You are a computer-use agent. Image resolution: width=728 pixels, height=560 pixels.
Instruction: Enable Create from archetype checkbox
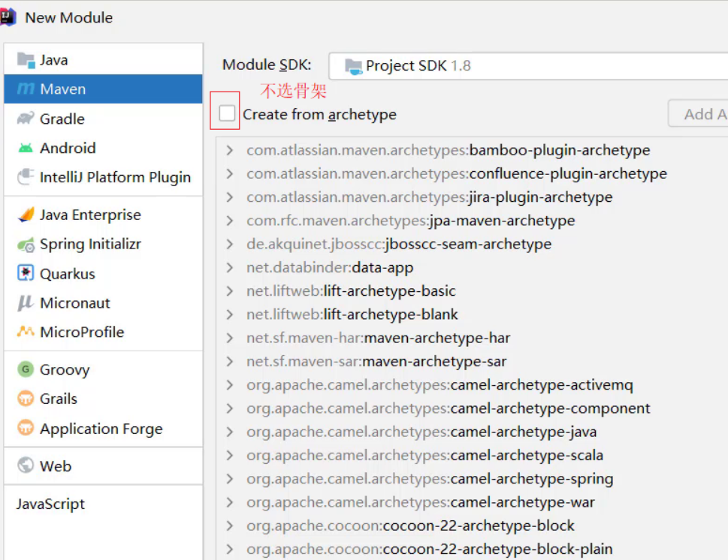227,113
